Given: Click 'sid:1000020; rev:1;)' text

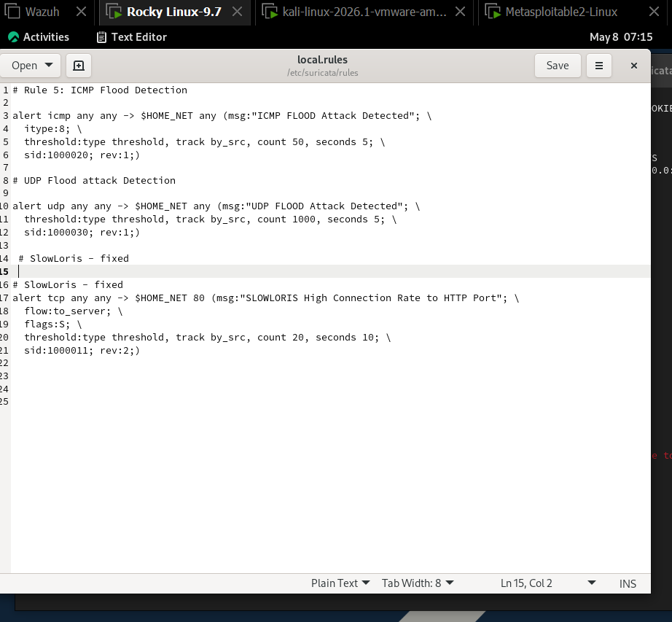Looking at the screenshot, I should point(82,155).
